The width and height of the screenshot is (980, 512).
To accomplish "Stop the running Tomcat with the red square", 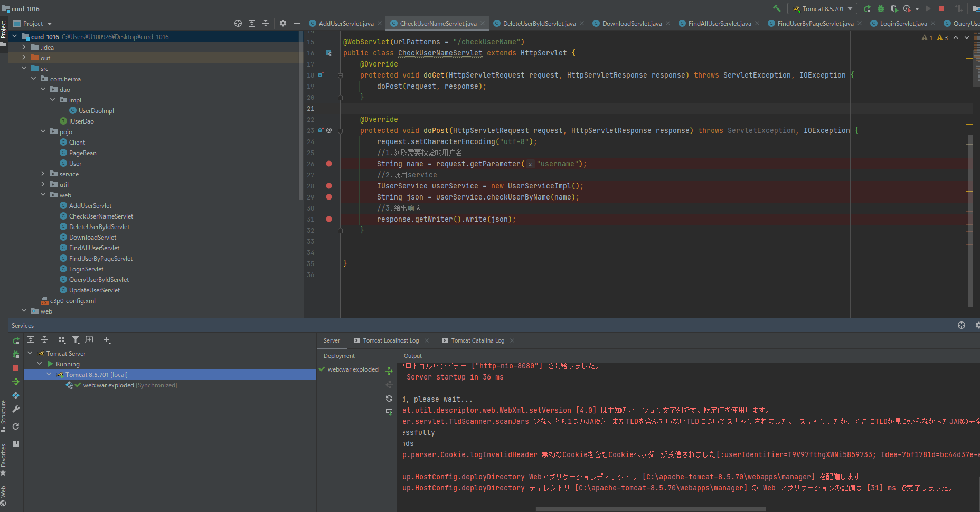I will (941, 8).
